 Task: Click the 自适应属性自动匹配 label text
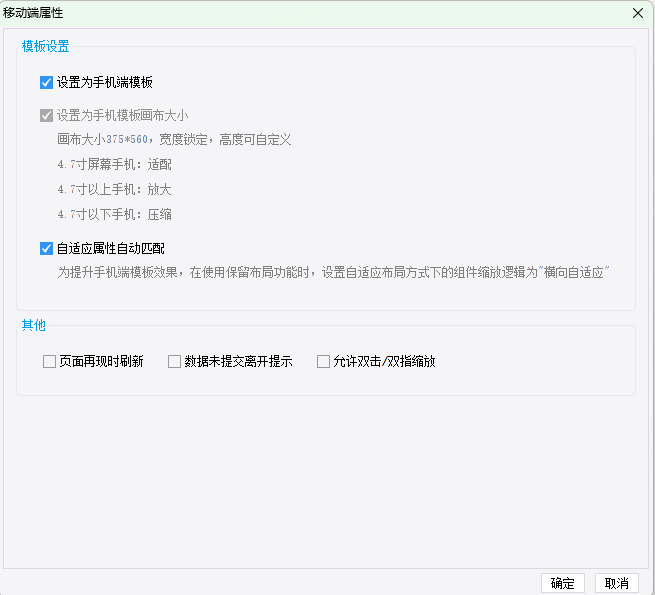[111, 249]
